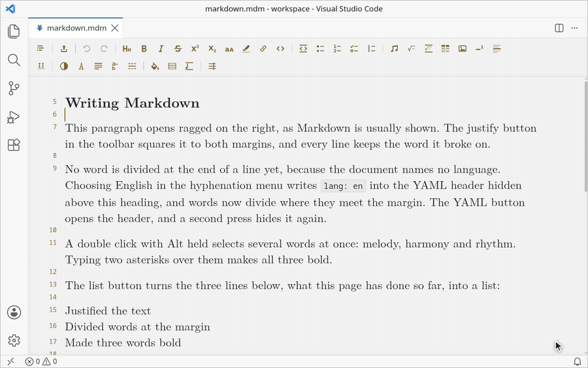Click the crossed horizontal lines icon ending the second toolbar row
Screen dimensions: 588x368
[x=212, y=66]
